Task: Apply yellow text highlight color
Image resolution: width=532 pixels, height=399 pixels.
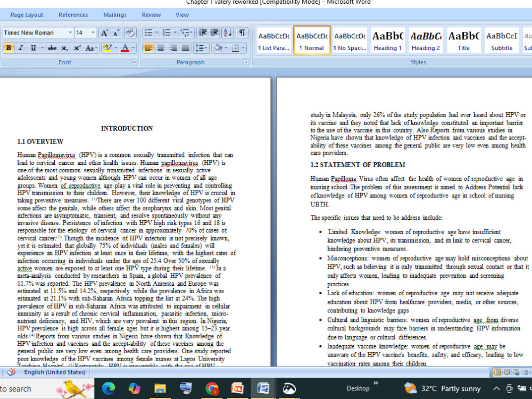Action: (107, 48)
